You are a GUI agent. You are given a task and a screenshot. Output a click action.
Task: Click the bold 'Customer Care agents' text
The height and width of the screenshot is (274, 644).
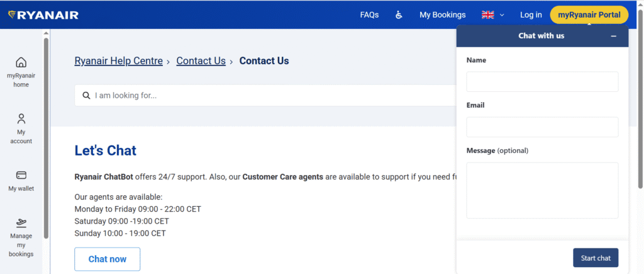click(282, 178)
